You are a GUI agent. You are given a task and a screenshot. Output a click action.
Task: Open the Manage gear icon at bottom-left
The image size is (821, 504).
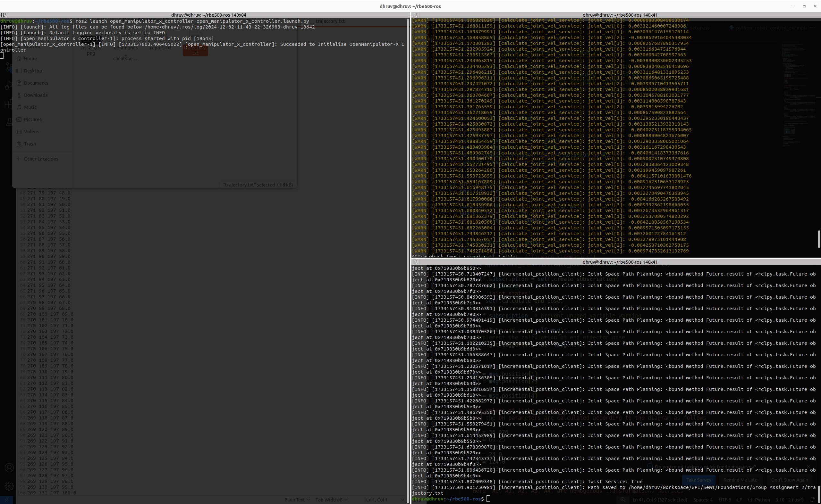point(9,486)
